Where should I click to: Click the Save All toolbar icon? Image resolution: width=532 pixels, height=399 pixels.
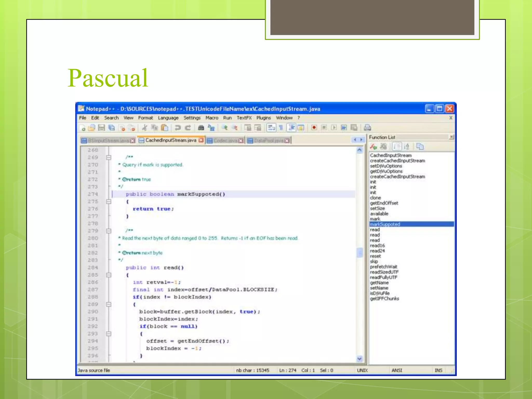click(x=111, y=128)
